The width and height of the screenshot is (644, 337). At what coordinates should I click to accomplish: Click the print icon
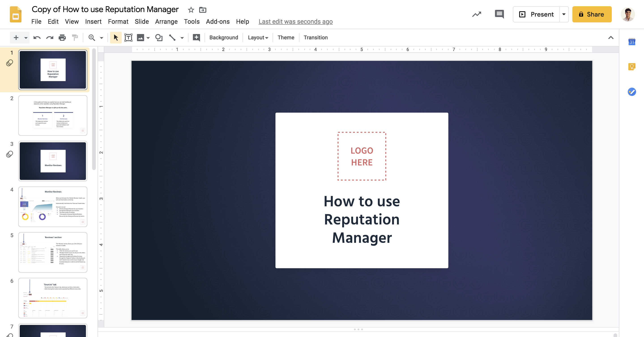click(x=62, y=38)
